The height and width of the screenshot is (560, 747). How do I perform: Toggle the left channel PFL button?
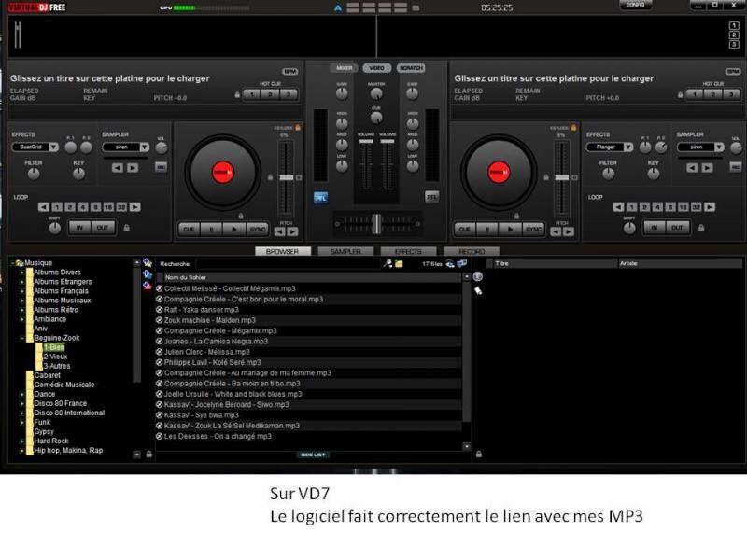click(320, 198)
